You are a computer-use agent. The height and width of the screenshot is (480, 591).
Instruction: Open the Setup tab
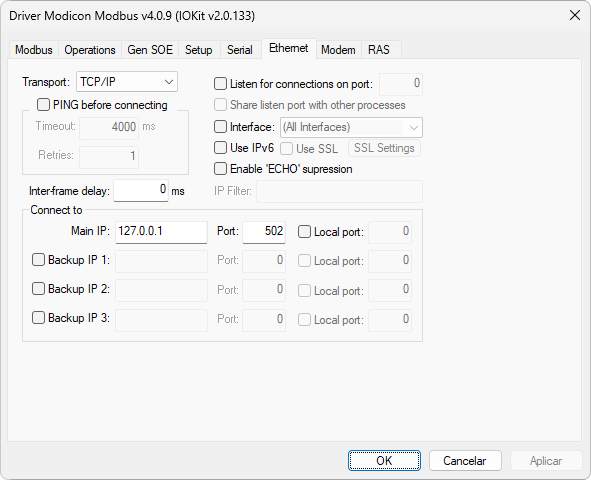click(199, 50)
